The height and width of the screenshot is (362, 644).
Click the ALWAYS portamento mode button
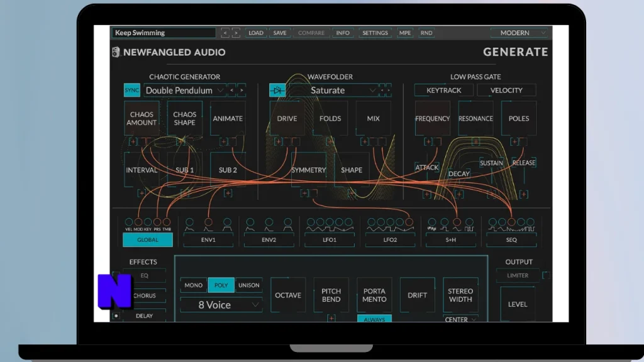tap(374, 319)
